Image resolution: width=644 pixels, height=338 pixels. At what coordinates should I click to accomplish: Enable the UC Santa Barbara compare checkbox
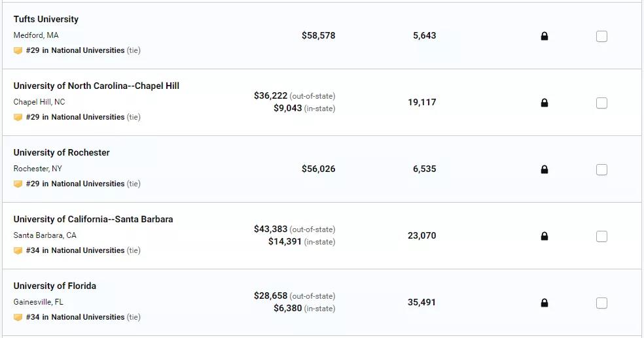click(601, 236)
